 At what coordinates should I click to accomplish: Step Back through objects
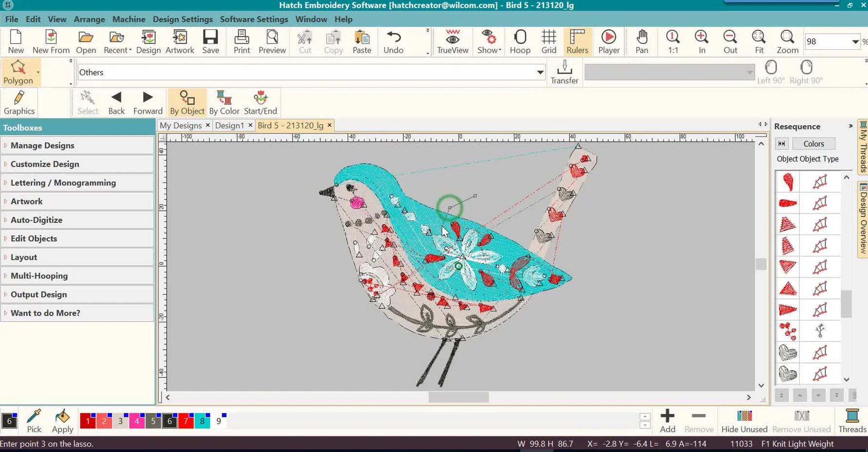pyautogui.click(x=117, y=102)
